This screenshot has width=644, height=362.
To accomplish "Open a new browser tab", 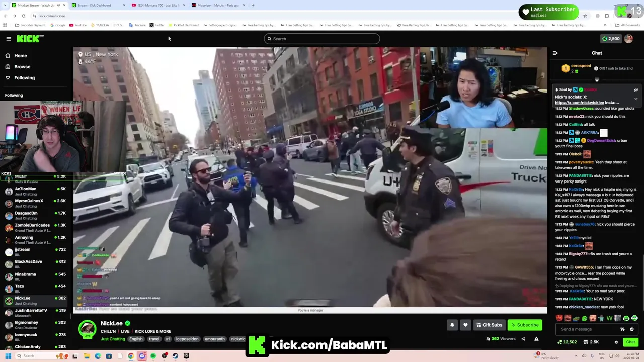I will pyautogui.click(x=253, y=5).
